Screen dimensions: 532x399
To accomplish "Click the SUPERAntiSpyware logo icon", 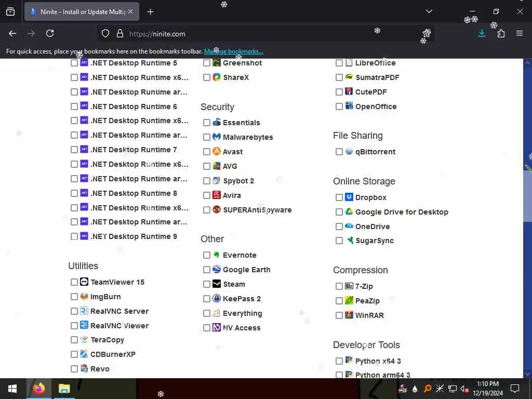I will pyautogui.click(x=217, y=210).
